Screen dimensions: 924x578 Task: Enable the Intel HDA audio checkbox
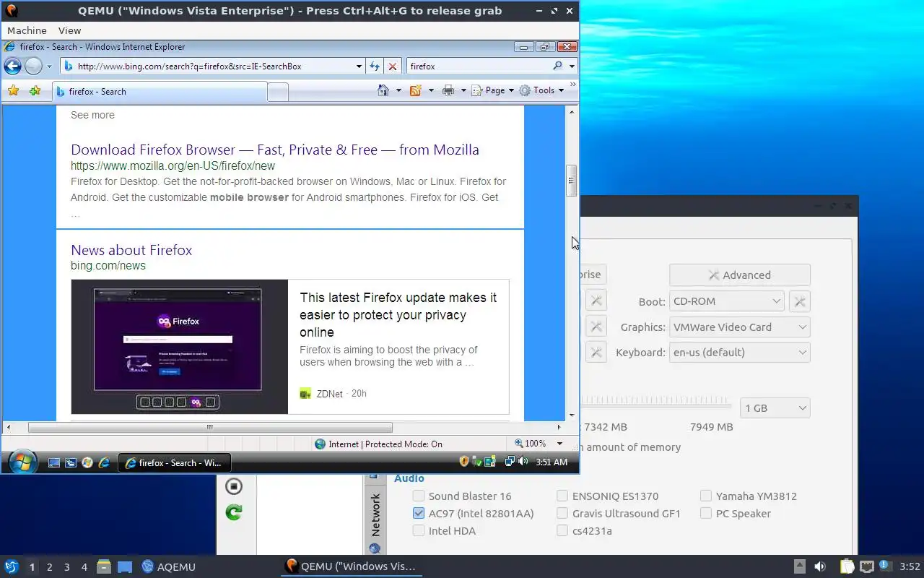(x=419, y=530)
